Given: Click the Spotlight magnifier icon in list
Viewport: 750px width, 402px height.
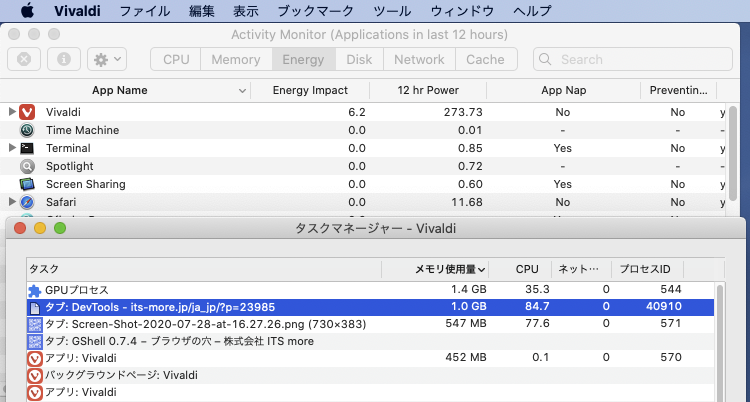Looking at the screenshot, I should tap(28, 166).
